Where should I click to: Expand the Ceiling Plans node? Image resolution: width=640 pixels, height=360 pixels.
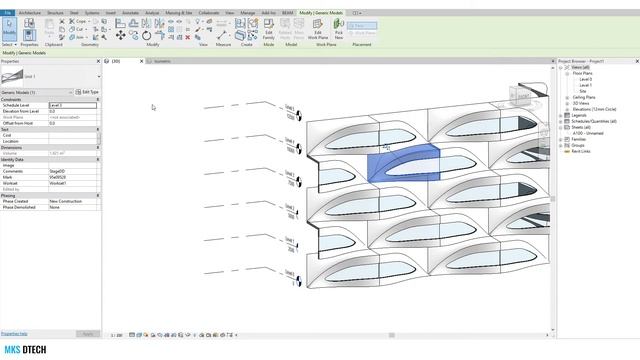[x=567, y=98]
